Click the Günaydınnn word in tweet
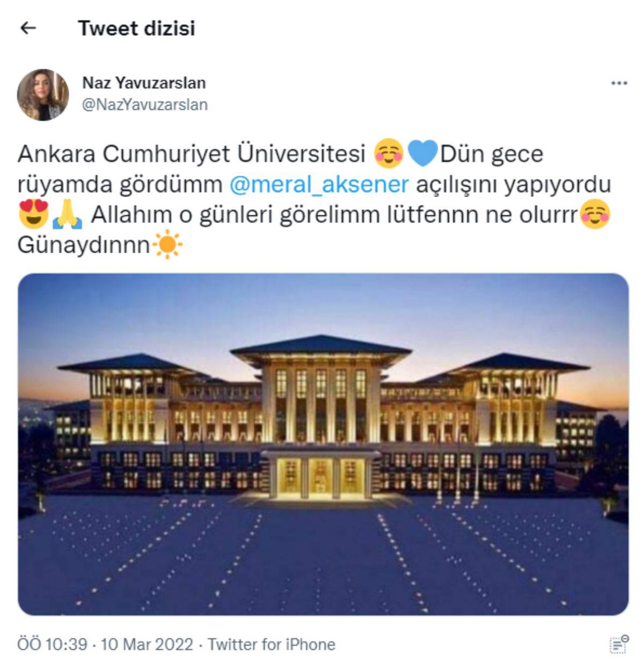The height and width of the screenshot is (672, 644). (x=84, y=245)
